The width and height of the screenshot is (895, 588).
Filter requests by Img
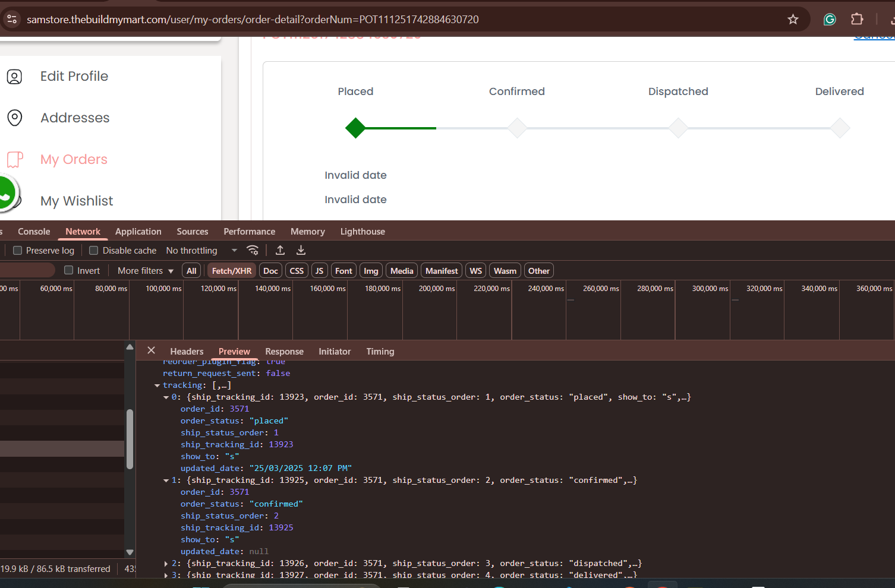(x=371, y=271)
